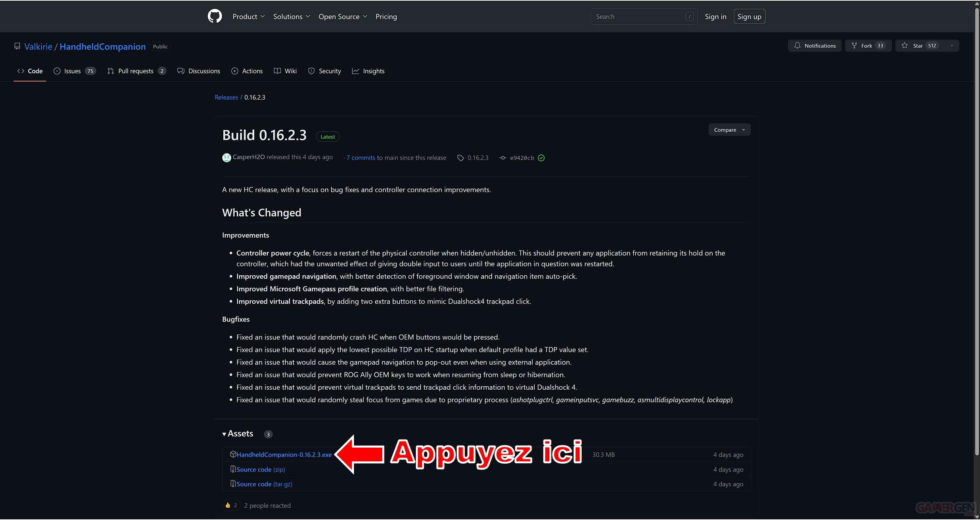The image size is (980, 520).
Task: Switch to the Issues tab
Action: 75,71
